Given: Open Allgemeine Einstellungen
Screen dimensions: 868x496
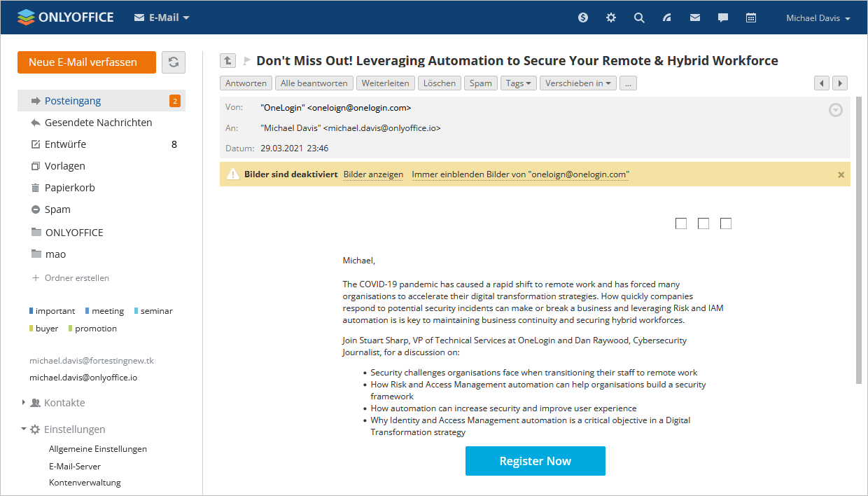Looking at the screenshot, I should coord(98,449).
